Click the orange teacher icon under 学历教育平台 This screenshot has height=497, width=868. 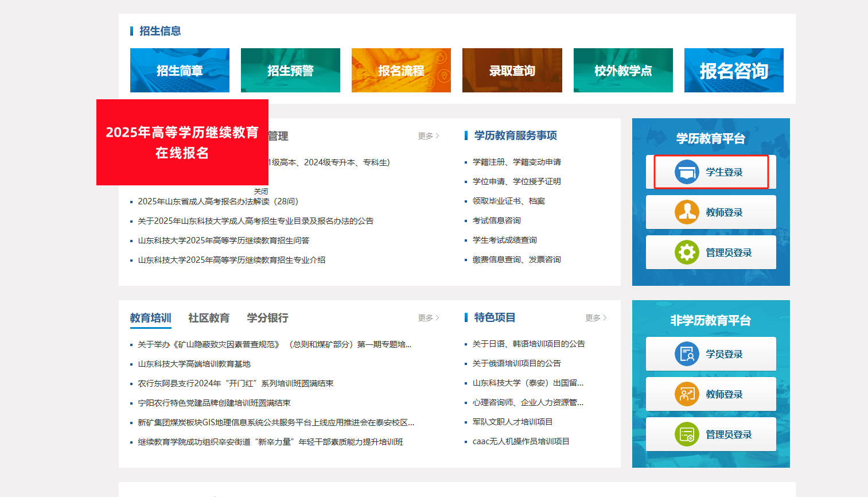[x=687, y=212]
